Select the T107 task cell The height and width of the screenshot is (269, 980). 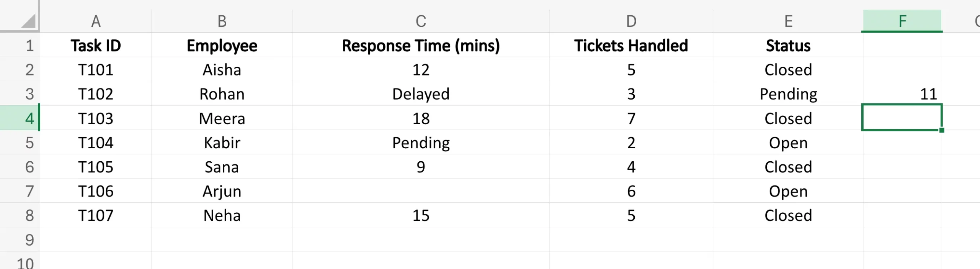96,216
